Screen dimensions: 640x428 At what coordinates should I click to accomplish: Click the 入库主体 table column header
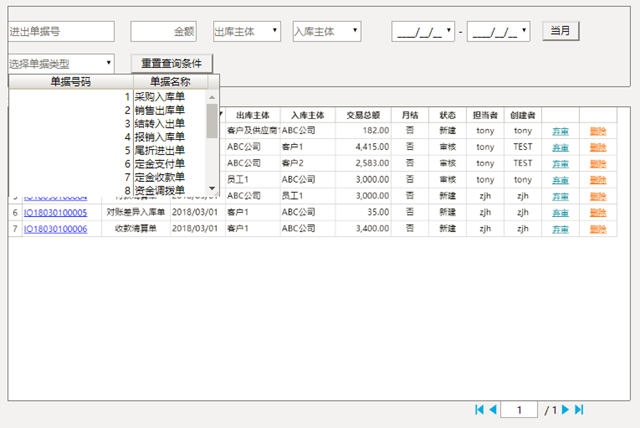pos(308,115)
